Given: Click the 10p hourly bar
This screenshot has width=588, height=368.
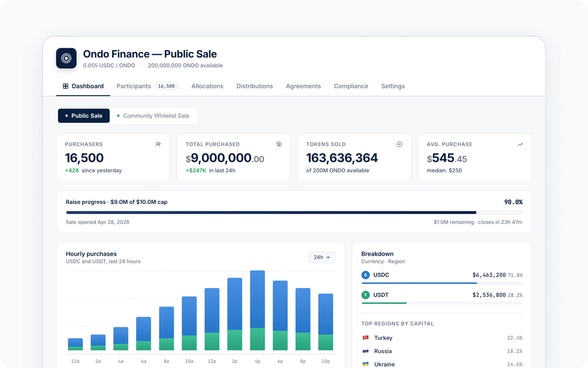Looking at the screenshot, I should [x=326, y=322].
